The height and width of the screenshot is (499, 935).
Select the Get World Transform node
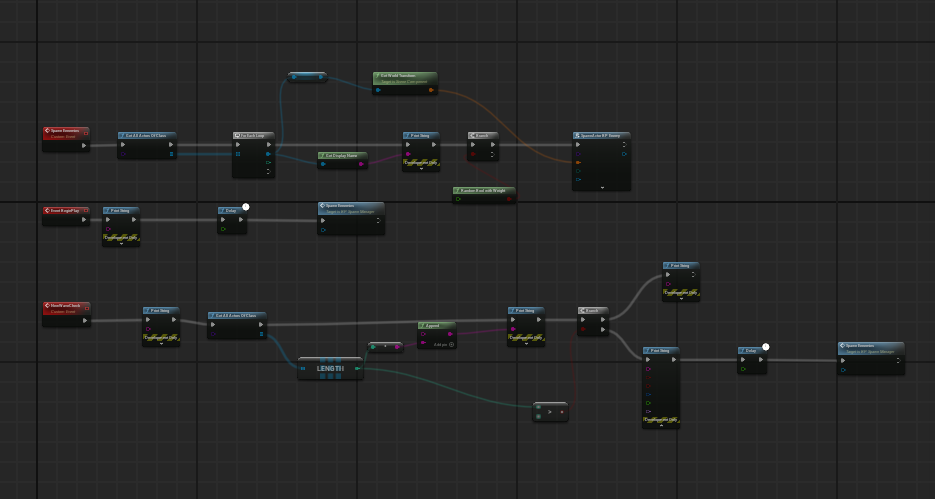point(405,83)
